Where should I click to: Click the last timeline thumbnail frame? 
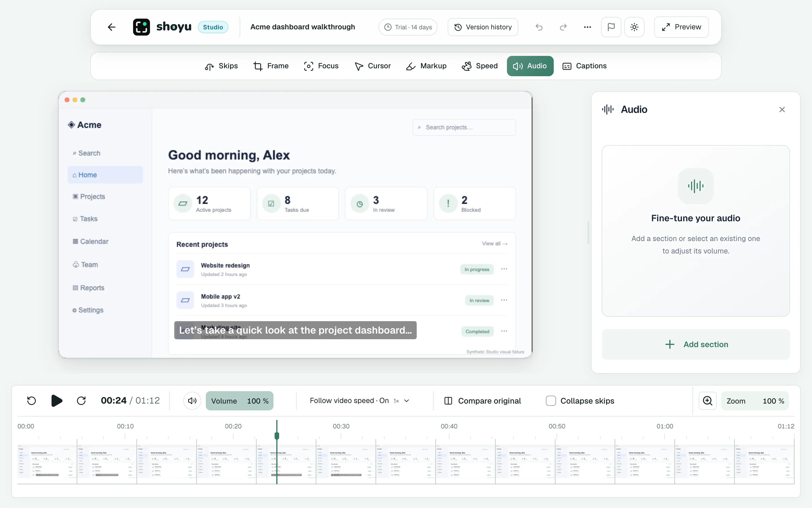[764, 461]
